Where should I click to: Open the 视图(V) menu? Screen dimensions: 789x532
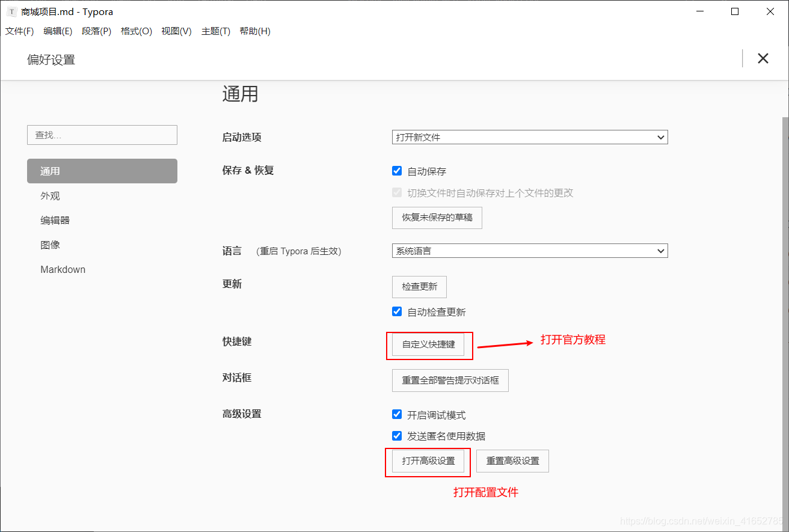176,31
